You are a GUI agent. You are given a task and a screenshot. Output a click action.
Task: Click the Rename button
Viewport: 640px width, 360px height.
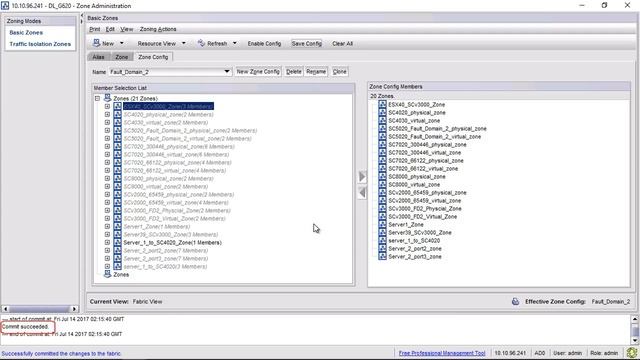[x=316, y=71]
